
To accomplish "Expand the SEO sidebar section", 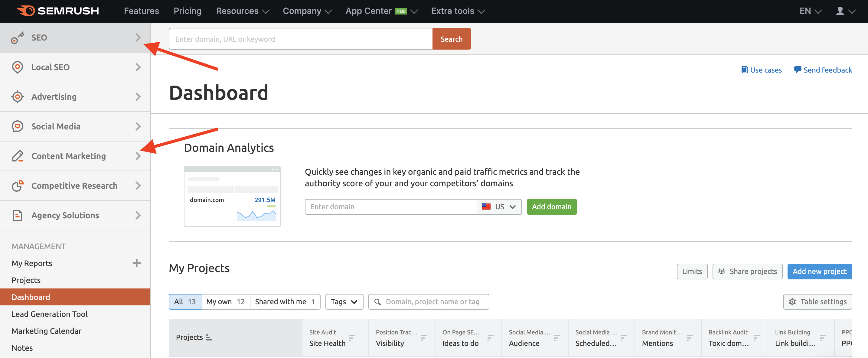I will click(138, 37).
